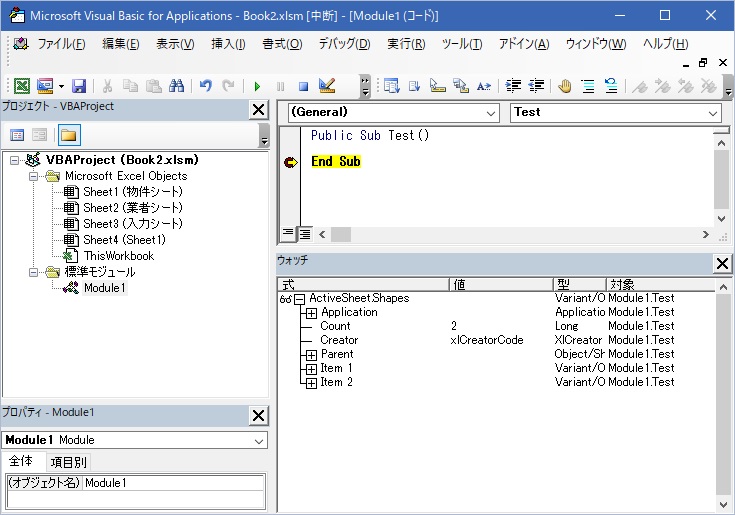Viewport: 735px width, 515px height.
Task: Click the Indent icon
Action: click(x=513, y=86)
